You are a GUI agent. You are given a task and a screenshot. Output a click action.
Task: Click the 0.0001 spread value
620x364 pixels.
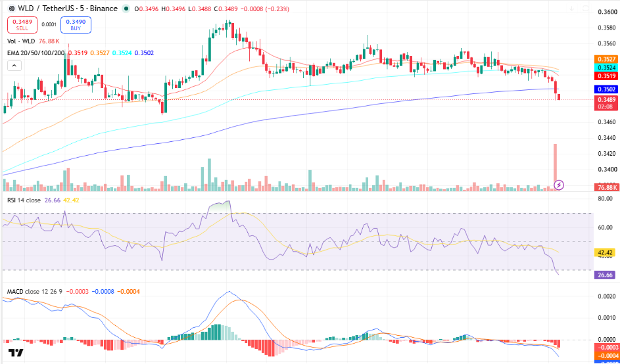(x=49, y=25)
